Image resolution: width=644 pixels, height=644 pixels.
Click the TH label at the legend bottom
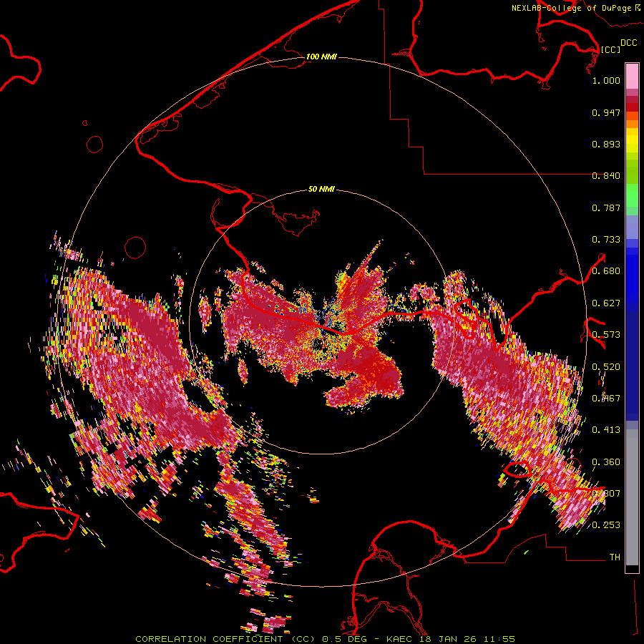point(615,557)
